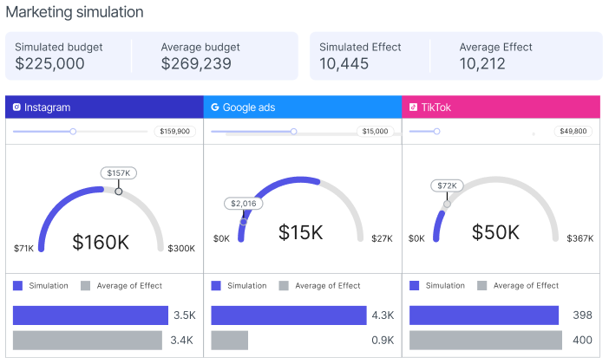The height and width of the screenshot is (364, 609).
Task: Click the Instagram logo icon
Action: point(16,107)
